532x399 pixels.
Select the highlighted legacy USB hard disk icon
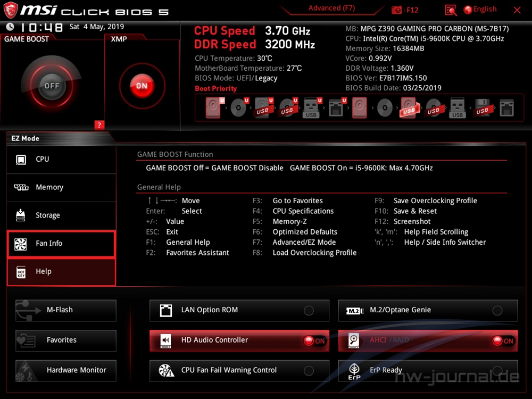pyautogui.click(x=409, y=108)
